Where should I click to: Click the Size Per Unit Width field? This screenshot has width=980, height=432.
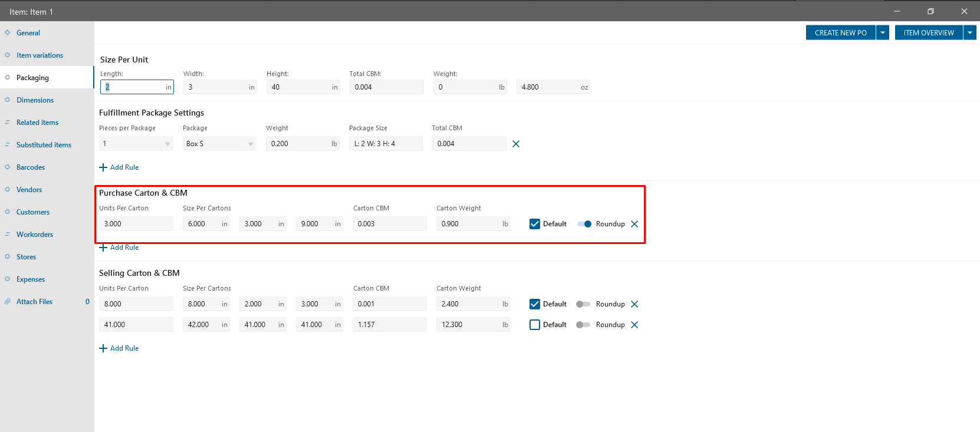tap(220, 87)
